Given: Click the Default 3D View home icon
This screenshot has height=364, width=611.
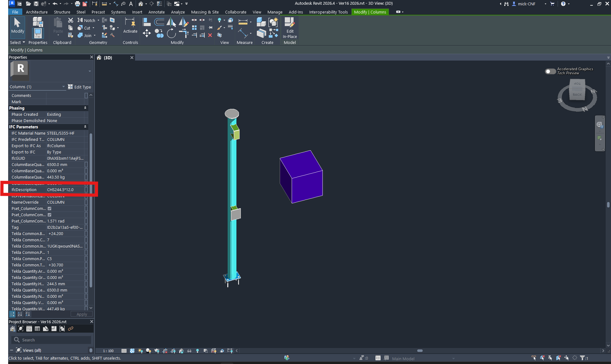Looking at the screenshot, I should pyautogui.click(x=141, y=4).
